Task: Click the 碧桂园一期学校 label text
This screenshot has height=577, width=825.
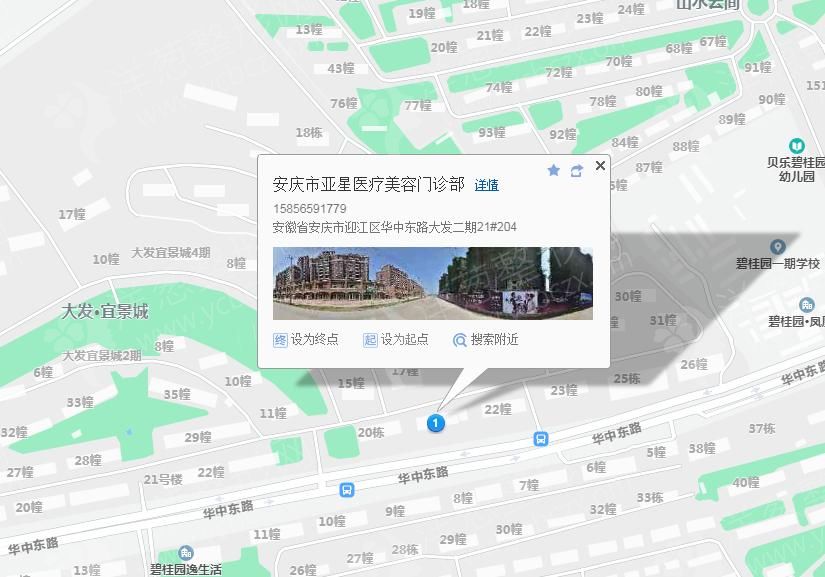Action: coord(778,264)
